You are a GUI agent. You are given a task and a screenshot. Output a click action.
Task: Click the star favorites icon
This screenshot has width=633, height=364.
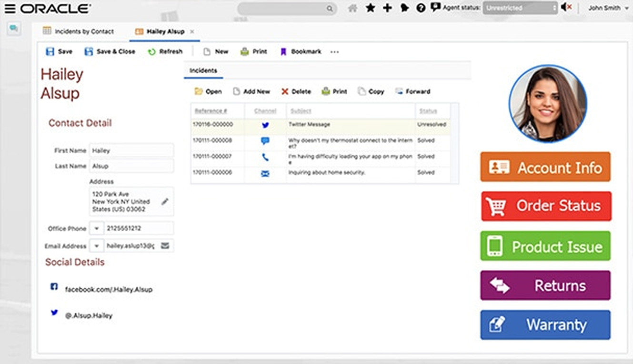(370, 8)
